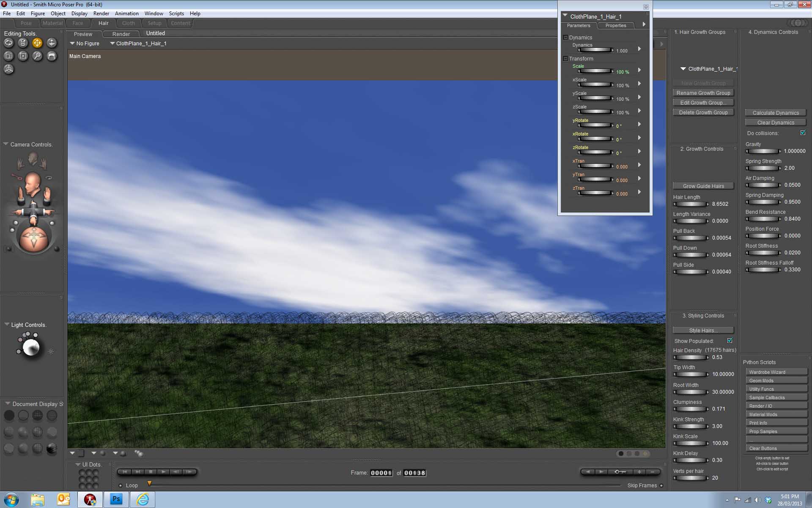Open the Animation menu
This screenshot has width=812, height=508.
coord(126,14)
